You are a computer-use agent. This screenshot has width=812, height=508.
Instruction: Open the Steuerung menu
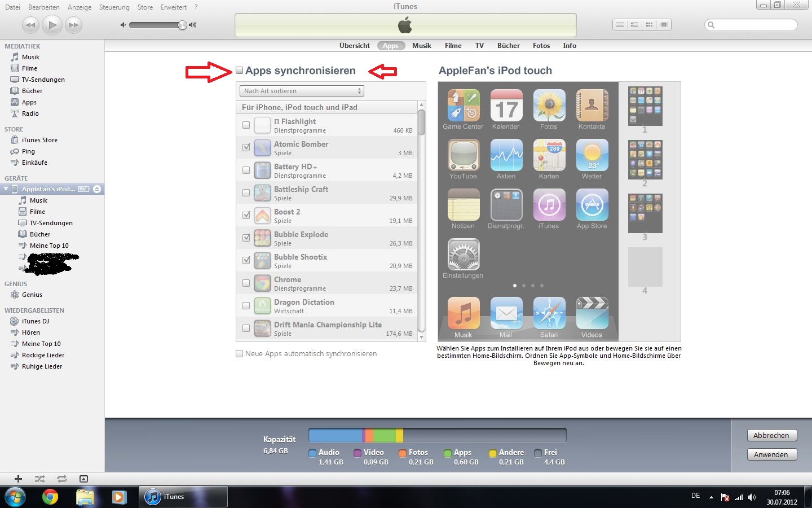point(114,7)
